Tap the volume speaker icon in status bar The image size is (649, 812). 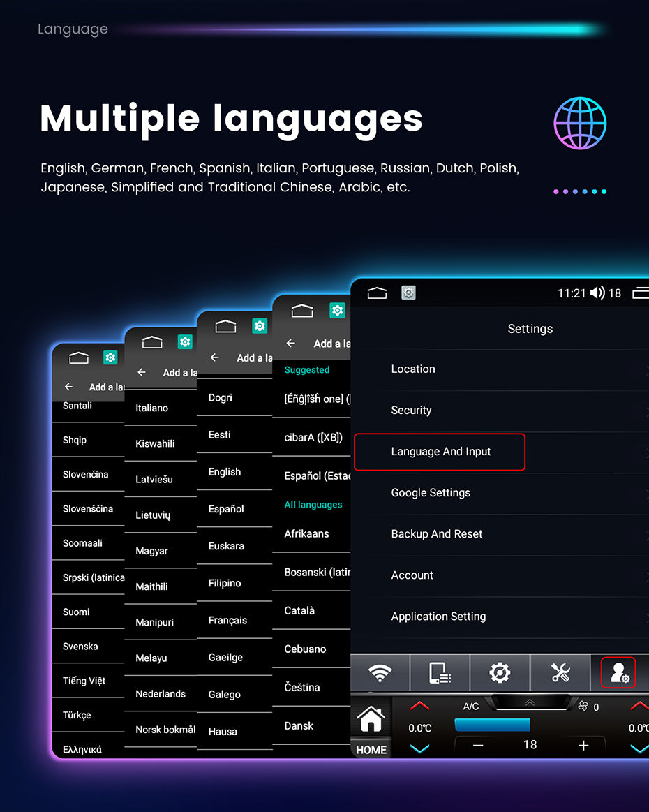tap(597, 293)
